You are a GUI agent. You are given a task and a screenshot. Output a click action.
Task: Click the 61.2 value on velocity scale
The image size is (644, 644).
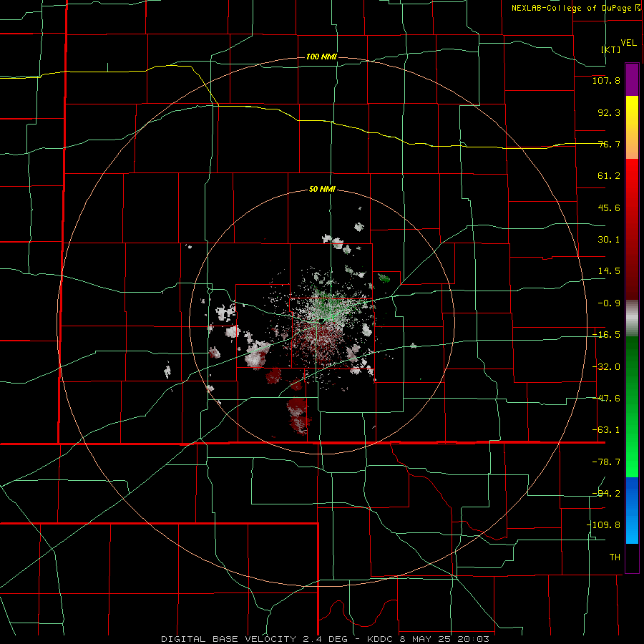pos(609,176)
